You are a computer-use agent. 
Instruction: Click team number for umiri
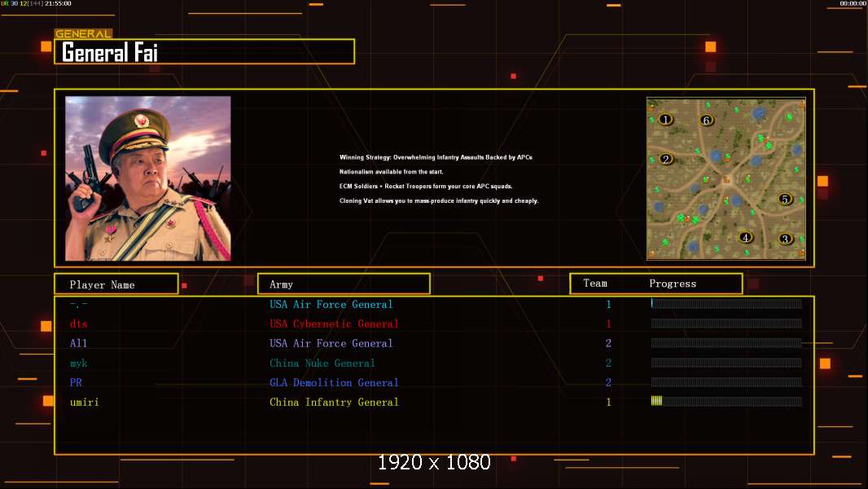pos(608,403)
